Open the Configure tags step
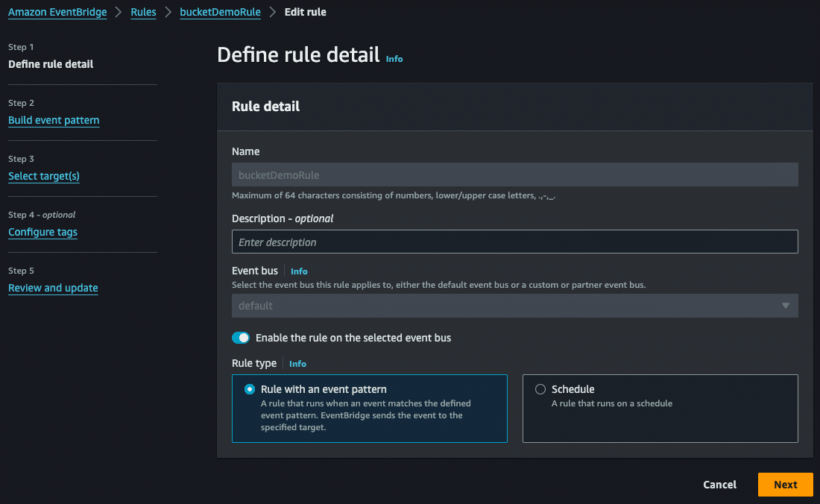Screen dimensions: 820x504 42,232
